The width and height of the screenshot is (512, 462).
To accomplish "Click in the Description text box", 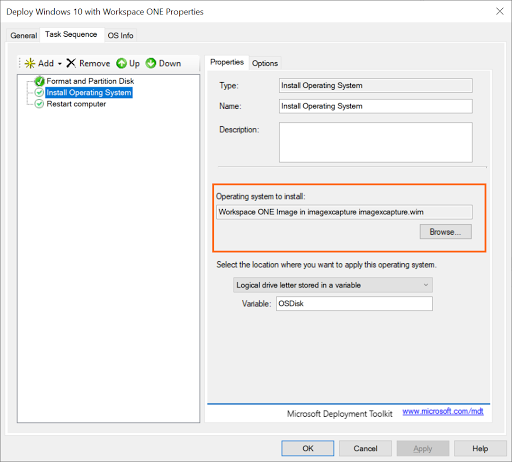I will pos(376,142).
